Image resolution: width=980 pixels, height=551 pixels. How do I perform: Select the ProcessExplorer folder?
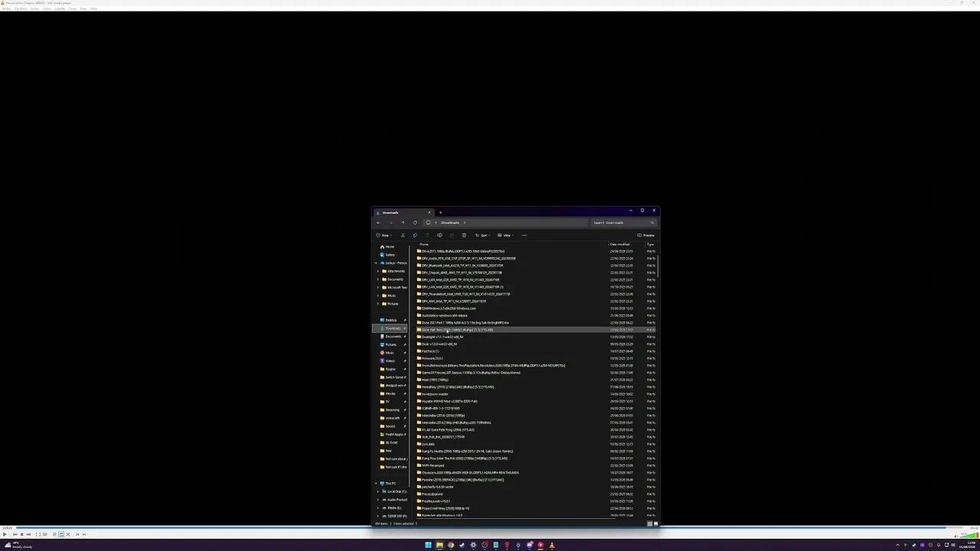pyautogui.click(x=430, y=494)
